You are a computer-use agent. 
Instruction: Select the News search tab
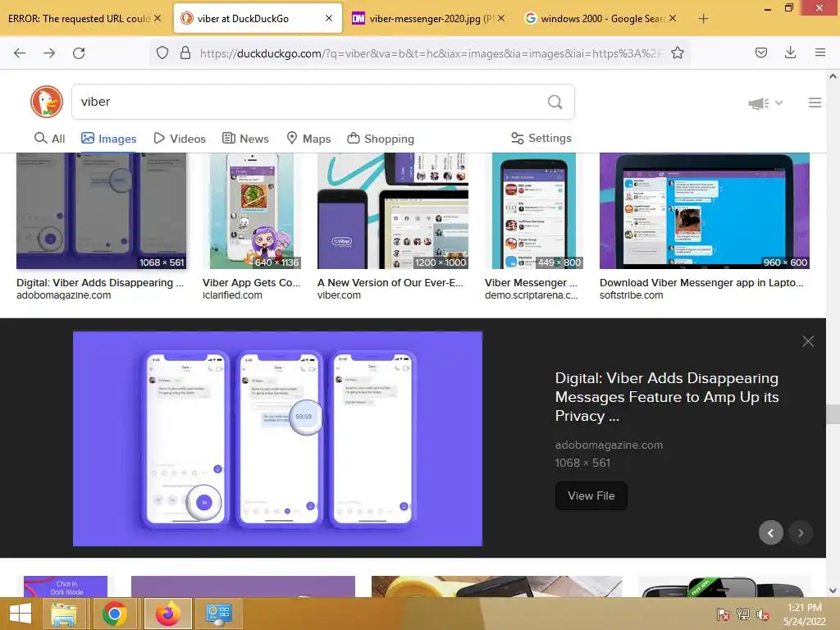click(x=245, y=139)
